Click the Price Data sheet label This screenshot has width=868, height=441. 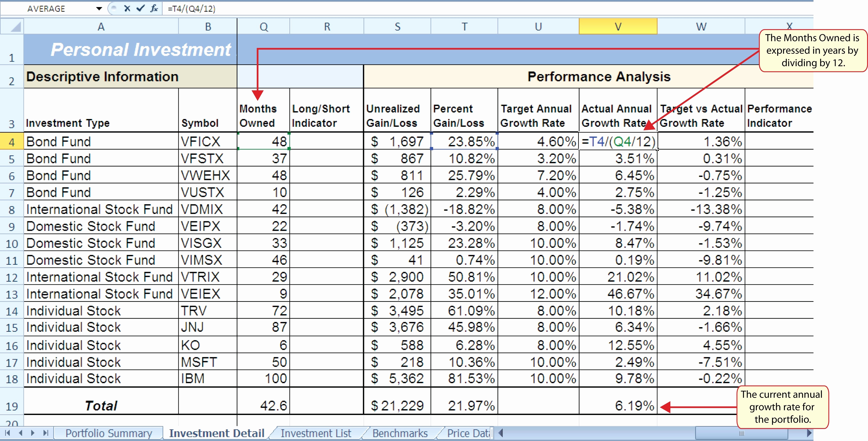pos(468,433)
